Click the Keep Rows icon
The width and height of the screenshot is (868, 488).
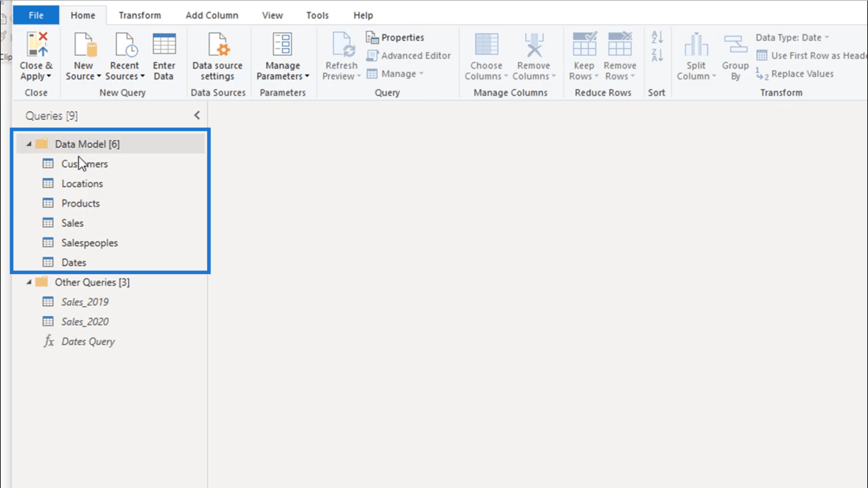tap(584, 44)
